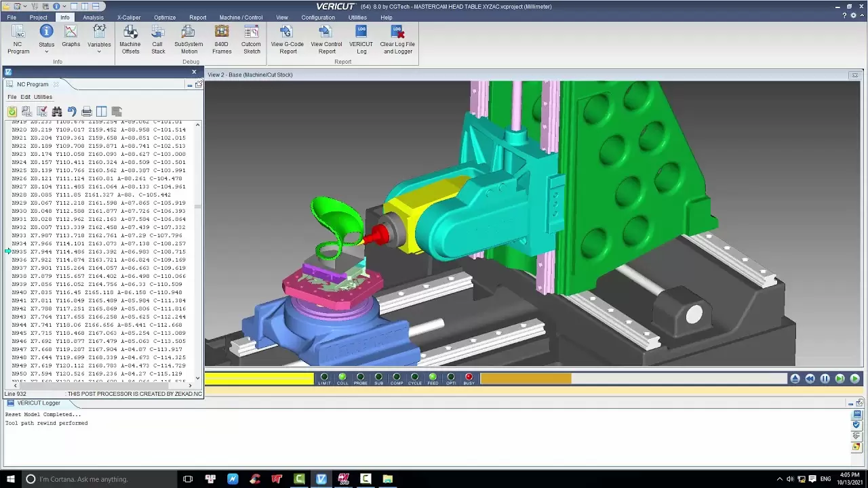Expand the Variables dropdown arrow

point(99,52)
